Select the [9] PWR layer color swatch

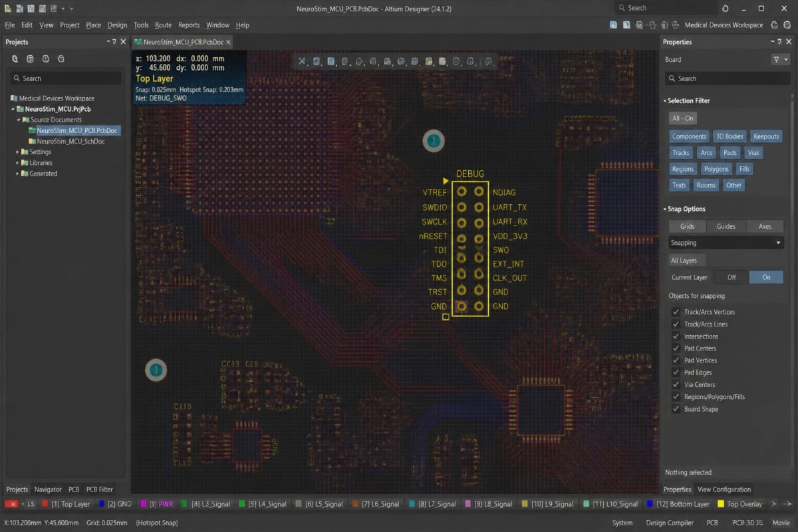click(144, 504)
